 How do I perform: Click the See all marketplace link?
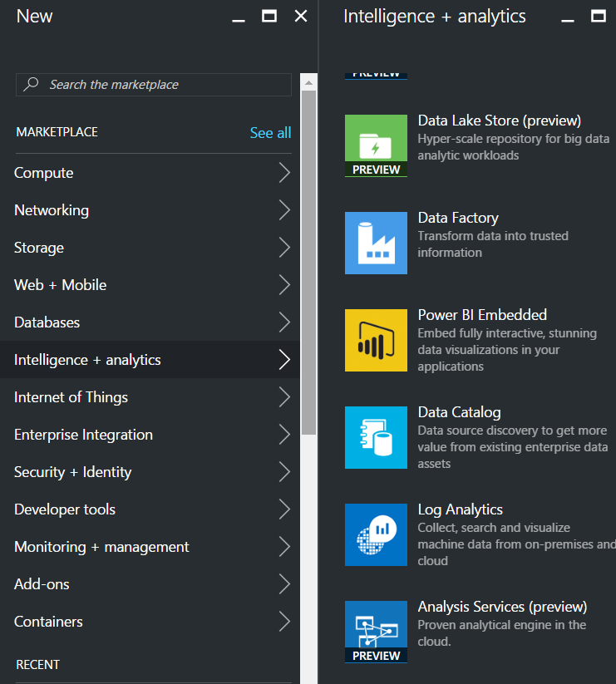[270, 133]
